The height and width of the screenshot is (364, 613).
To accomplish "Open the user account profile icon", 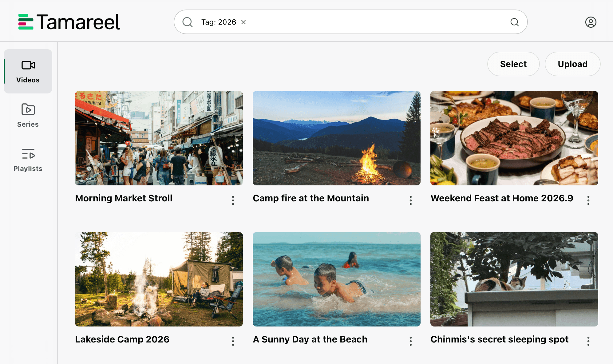I will tap(591, 22).
